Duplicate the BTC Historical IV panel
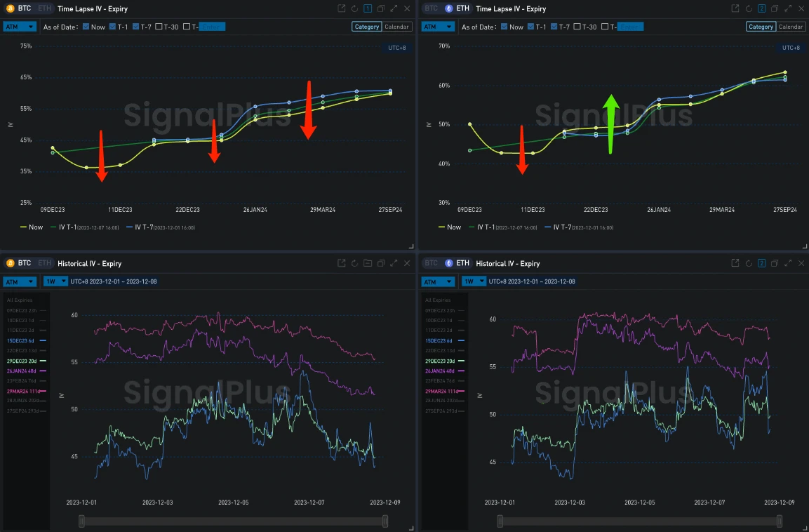Screen dimensions: 809x532 380,263
